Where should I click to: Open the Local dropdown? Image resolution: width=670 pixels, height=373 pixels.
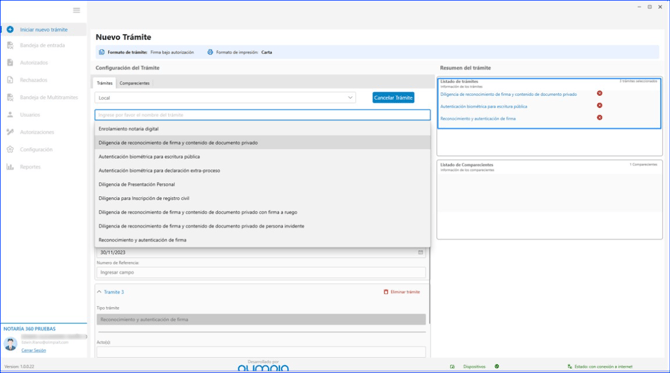click(x=225, y=98)
